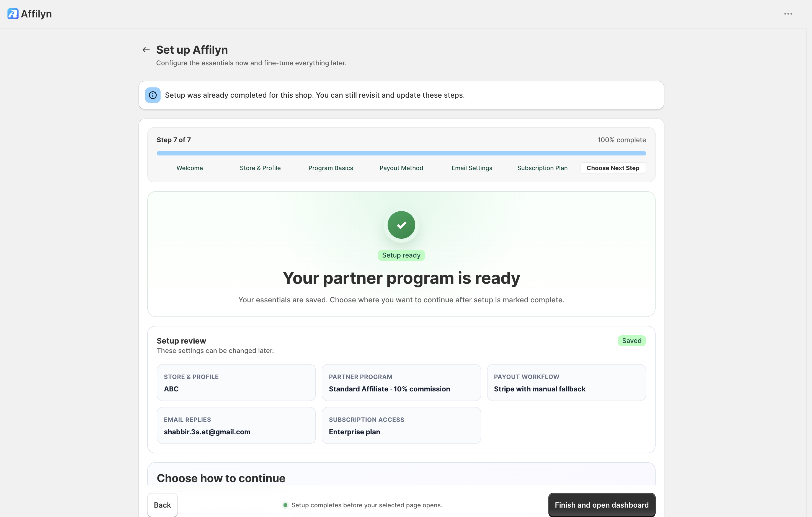This screenshot has width=812, height=517.
Task: Open the Program Basics step
Action: click(331, 168)
